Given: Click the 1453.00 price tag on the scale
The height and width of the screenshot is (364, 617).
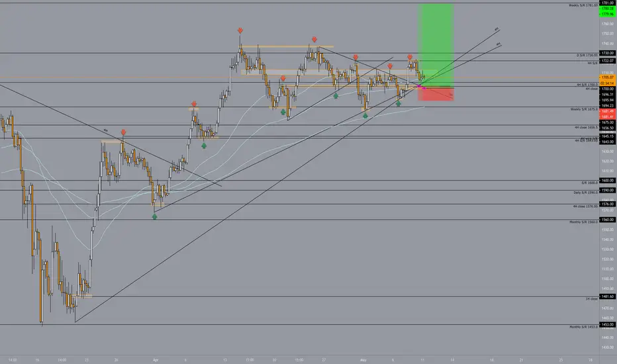Looking at the screenshot, I should tap(608, 325).
